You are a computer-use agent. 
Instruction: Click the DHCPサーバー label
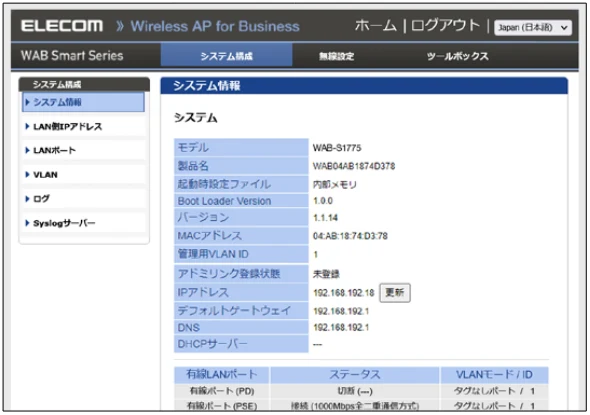tap(213, 344)
